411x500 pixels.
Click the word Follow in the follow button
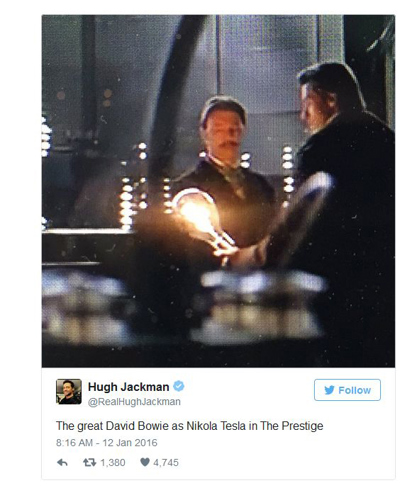tap(354, 390)
